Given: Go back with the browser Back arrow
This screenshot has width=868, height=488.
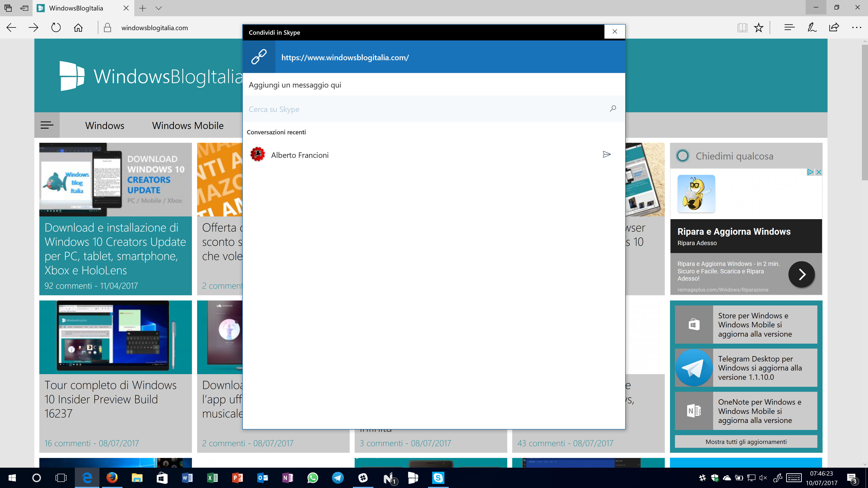Looking at the screenshot, I should pos(11,28).
